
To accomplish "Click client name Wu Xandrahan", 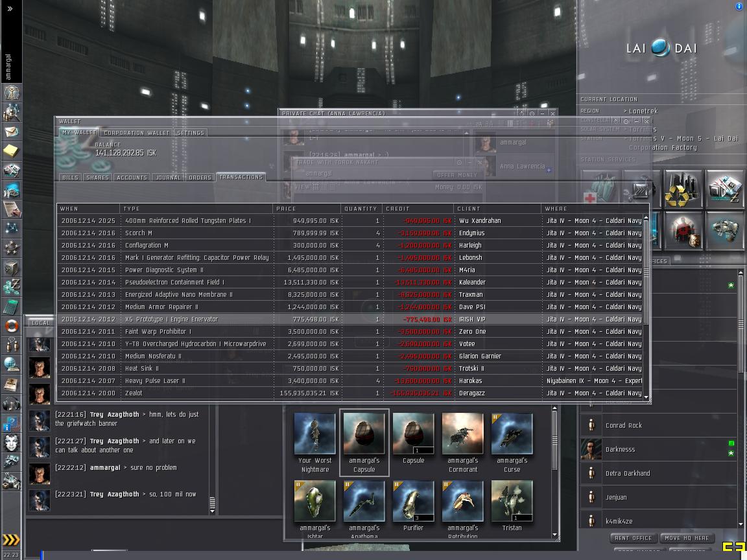I will click(480, 220).
